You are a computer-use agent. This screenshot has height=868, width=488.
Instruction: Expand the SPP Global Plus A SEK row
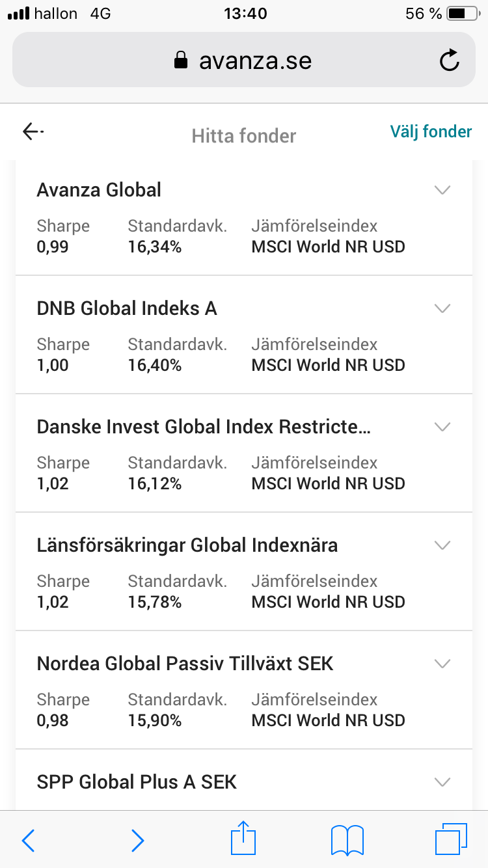442,782
